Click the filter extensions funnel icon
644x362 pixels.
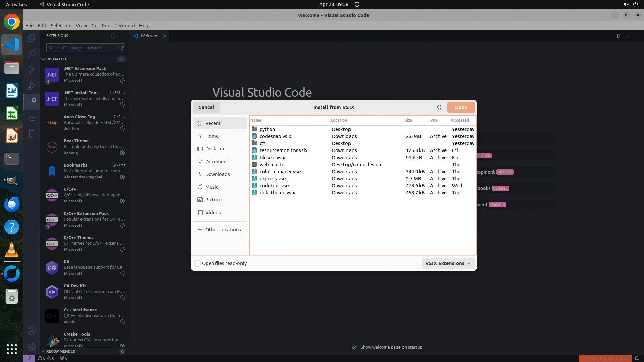coord(122,48)
